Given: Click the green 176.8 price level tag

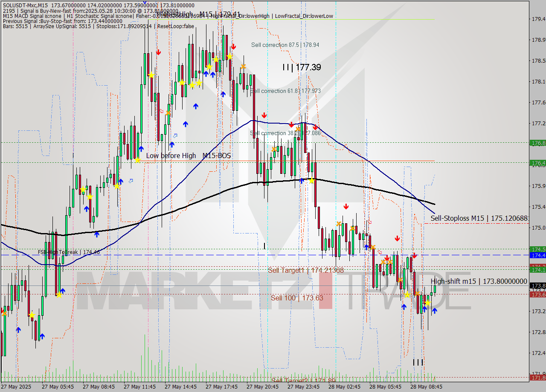Looking at the screenshot, I should click(x=537, y=143).
